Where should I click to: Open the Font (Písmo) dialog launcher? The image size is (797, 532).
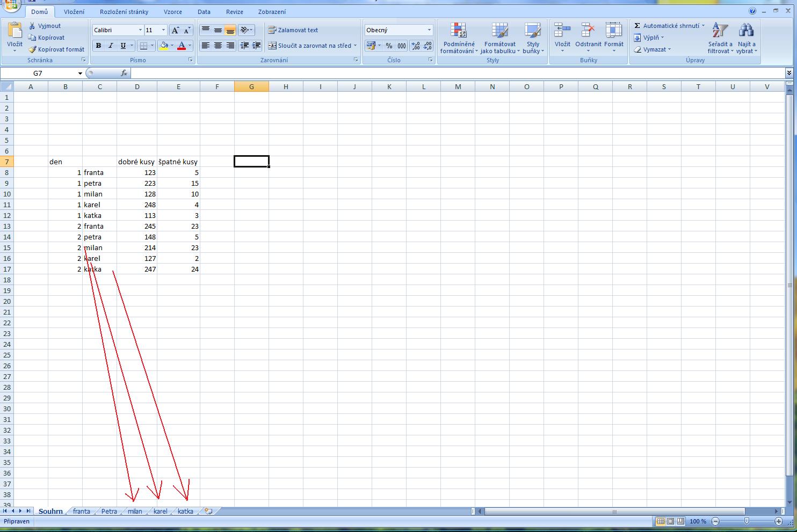coord(191,60)
